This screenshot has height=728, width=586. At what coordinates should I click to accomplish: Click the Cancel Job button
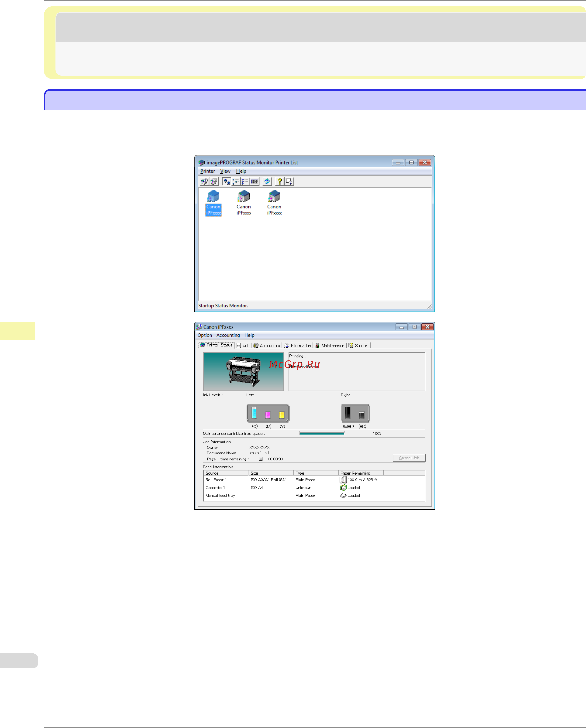pos(409,458)
